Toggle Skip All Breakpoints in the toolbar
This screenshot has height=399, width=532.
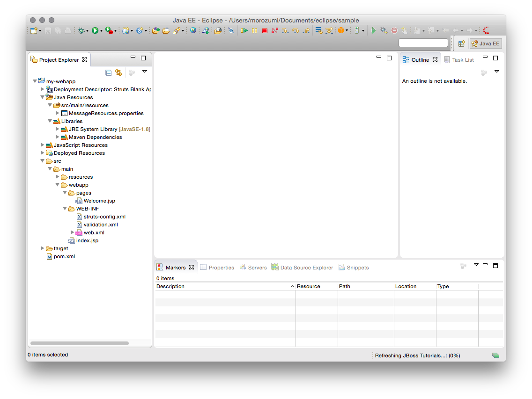click(231, 30)
